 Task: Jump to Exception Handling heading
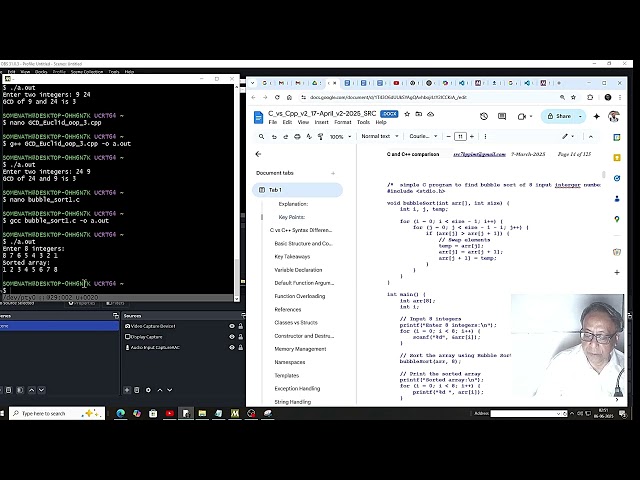click(x=297, y=389)
